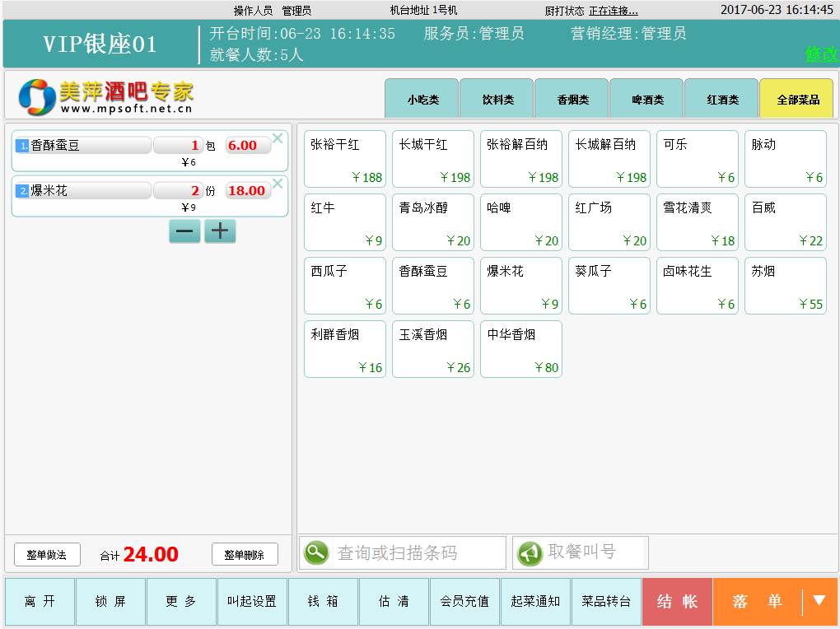Open the 啤酒类 category tab
The image size is (840, 629).
coord(646,100)
